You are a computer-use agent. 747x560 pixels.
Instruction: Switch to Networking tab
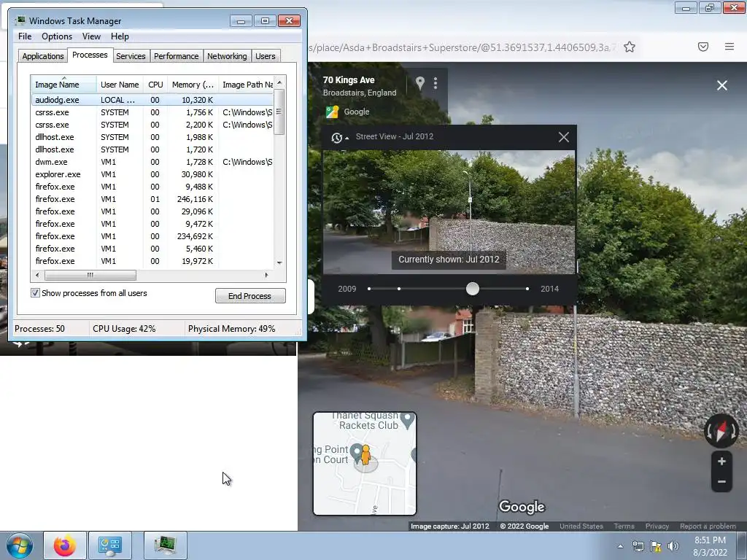227,56
